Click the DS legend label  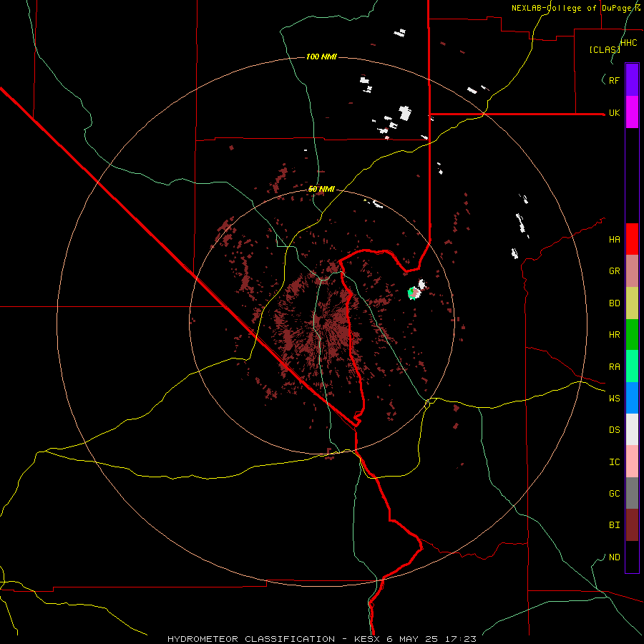coord(615,430)
